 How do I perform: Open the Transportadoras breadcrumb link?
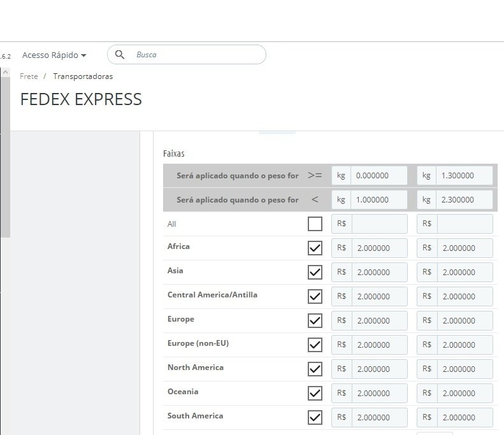[83, 76]
